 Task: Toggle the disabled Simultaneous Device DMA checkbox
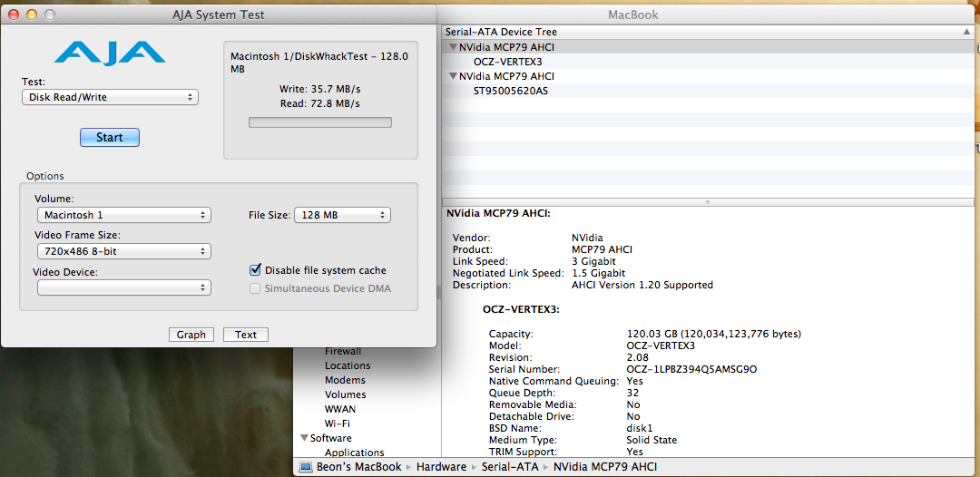coord(255,288)
